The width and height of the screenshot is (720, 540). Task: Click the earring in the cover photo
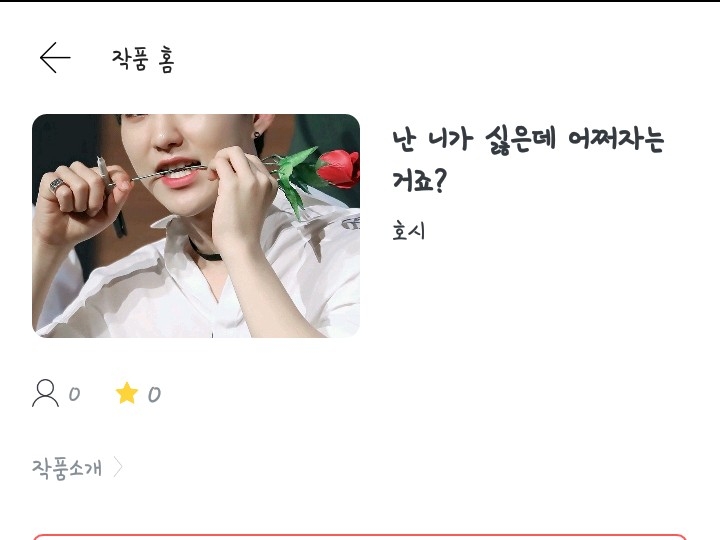257,135
